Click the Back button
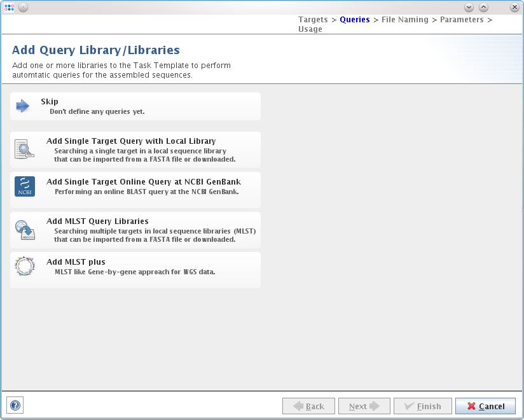The image size is (524, 420). pyautogui.click(x=308, y=406)
